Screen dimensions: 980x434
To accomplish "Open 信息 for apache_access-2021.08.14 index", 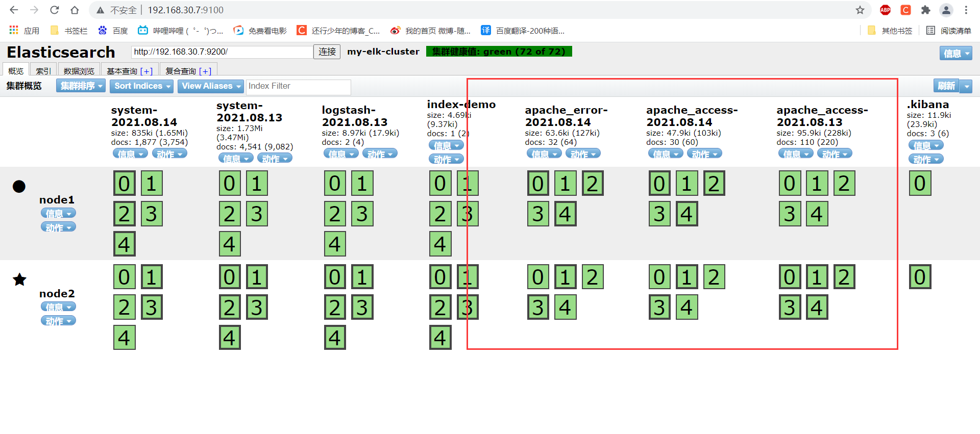I will 666,154.
